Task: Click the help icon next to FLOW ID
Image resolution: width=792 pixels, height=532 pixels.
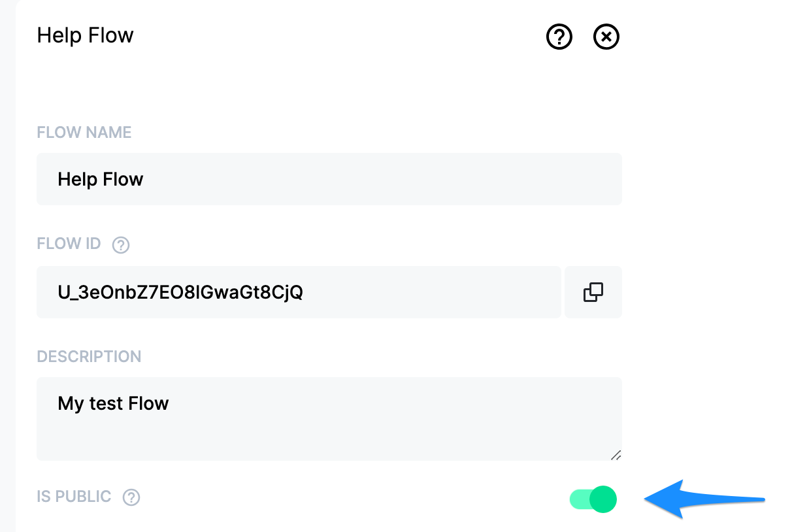Action: pos(121,245)
